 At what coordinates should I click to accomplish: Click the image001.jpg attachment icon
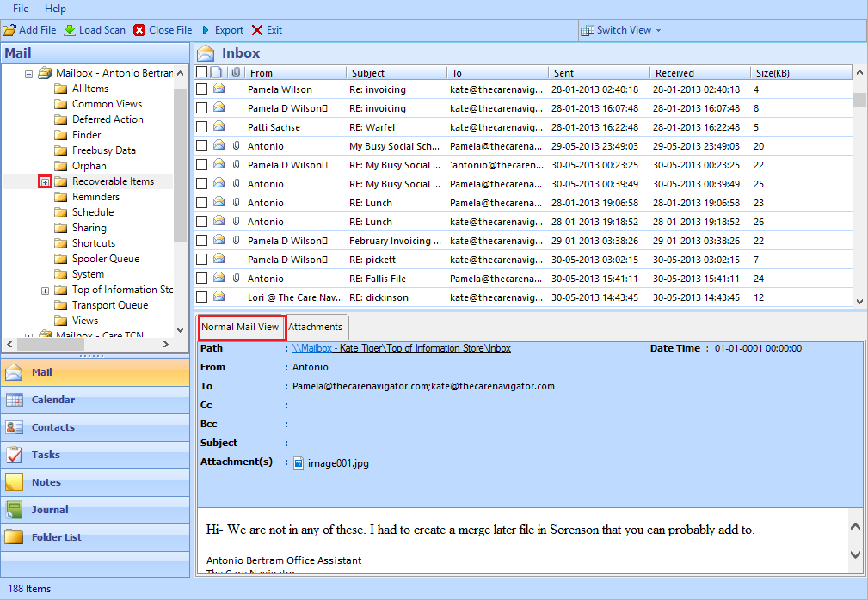coord(299,462)
